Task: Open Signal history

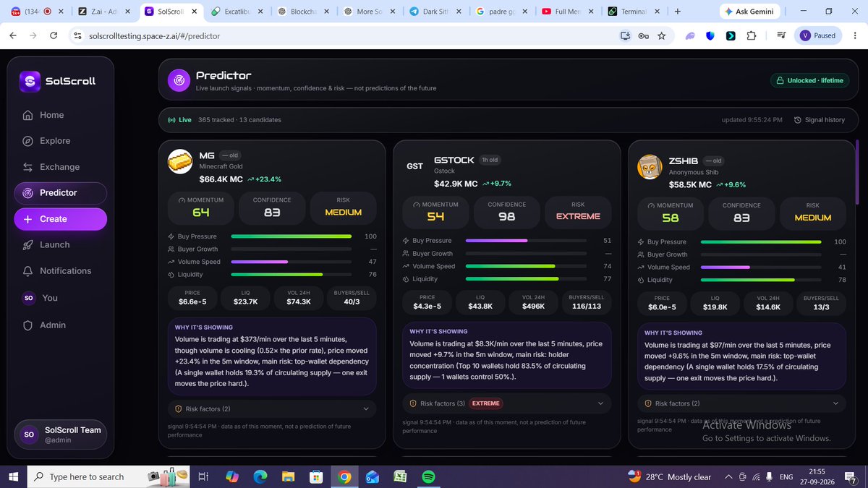Action: click(819, 120)
